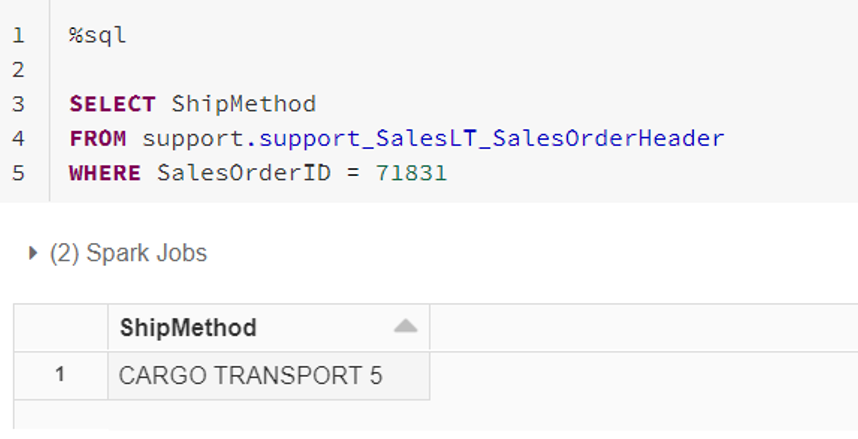Click ShipMethod in the SELECT statement
This screenshot has width=858, height=439.
click(x=243, y=104)
